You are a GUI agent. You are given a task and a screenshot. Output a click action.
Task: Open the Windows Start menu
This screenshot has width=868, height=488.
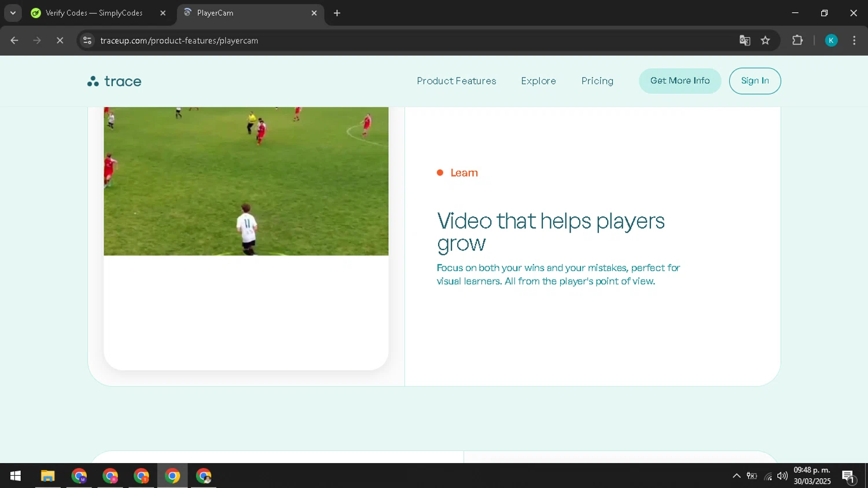coord(16,476)
